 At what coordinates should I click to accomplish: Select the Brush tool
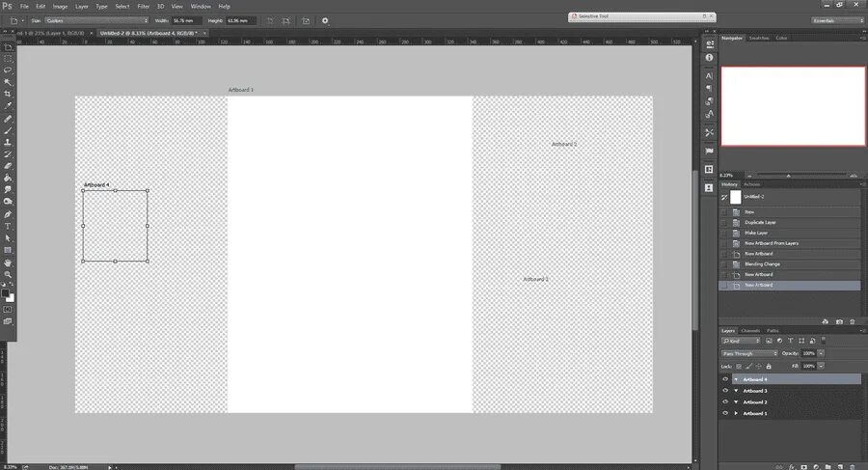pyautogui.click(x=8, y=131)
